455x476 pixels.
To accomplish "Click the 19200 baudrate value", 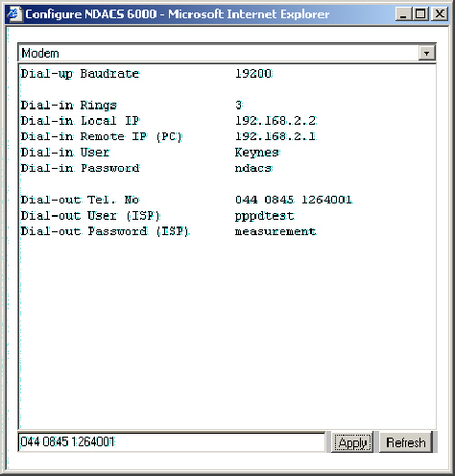I will [253, 74].
